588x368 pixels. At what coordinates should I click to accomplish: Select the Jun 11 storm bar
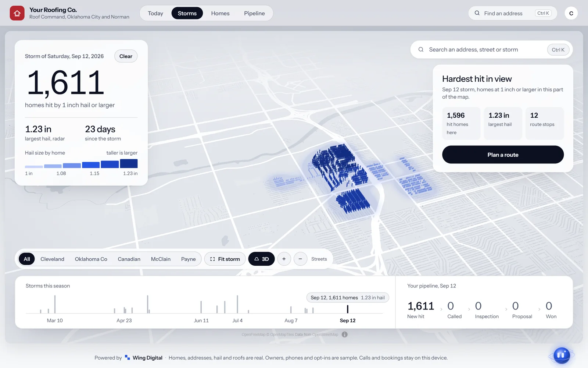(x=201, y=307)
